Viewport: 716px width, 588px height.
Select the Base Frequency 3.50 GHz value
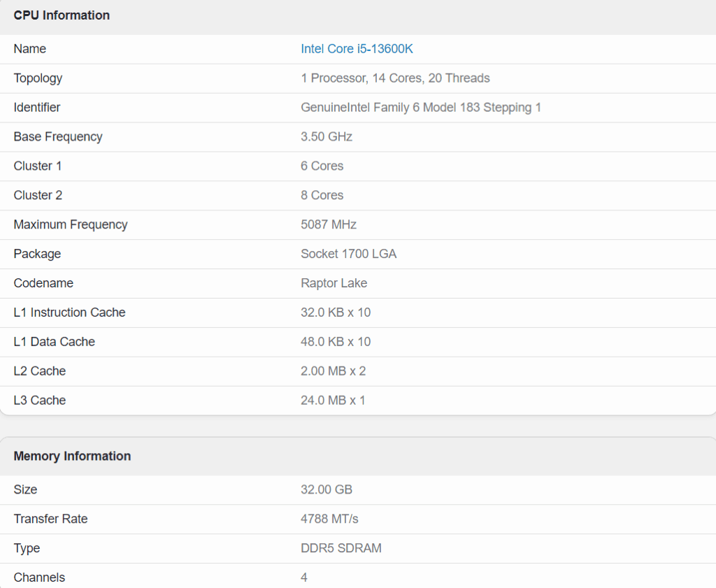(327, 137)
